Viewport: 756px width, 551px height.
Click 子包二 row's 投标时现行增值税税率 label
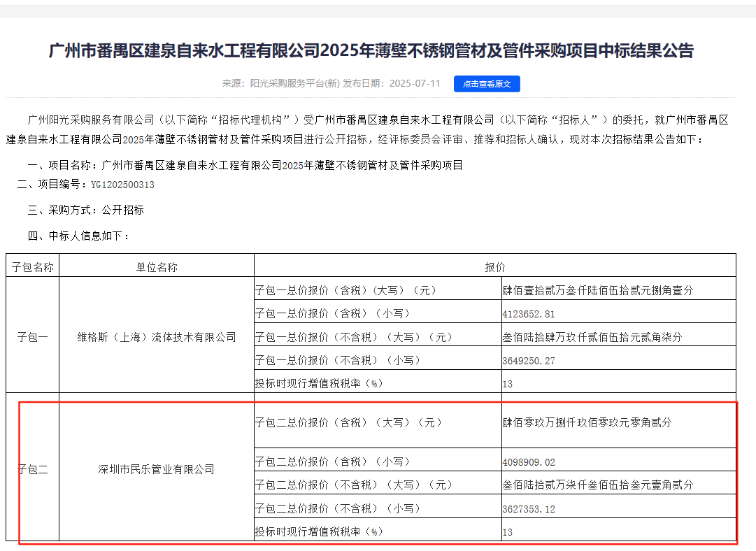[319, 531]
